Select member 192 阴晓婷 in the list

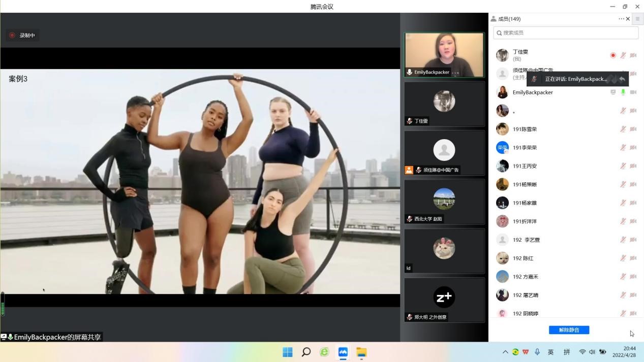point(566,313)
